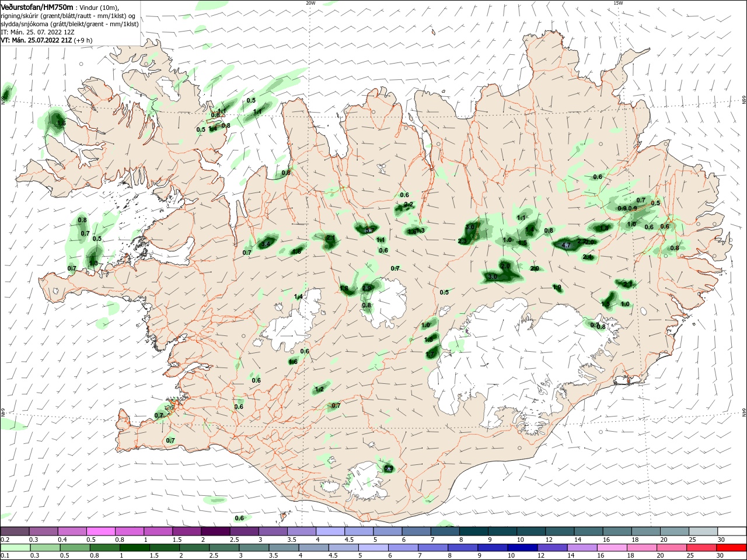Click the 15W longitude label
The width and height of the screenshot is (747, 560).
617,3
